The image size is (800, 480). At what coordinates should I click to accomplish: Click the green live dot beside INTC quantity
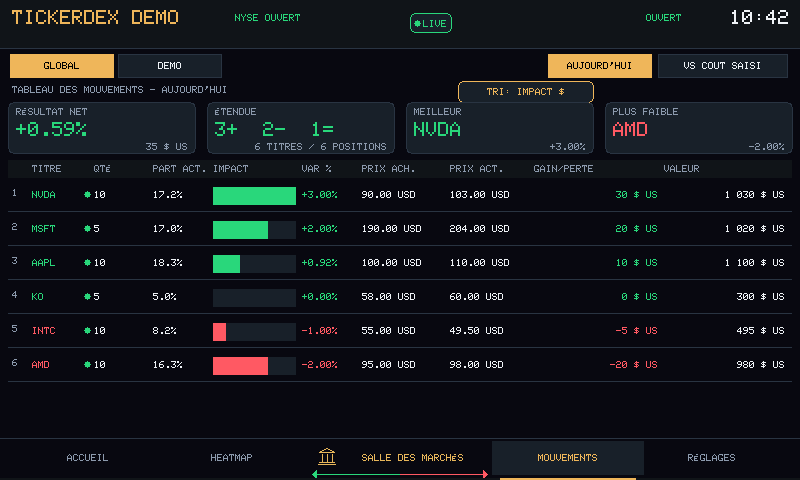[87, 331]
